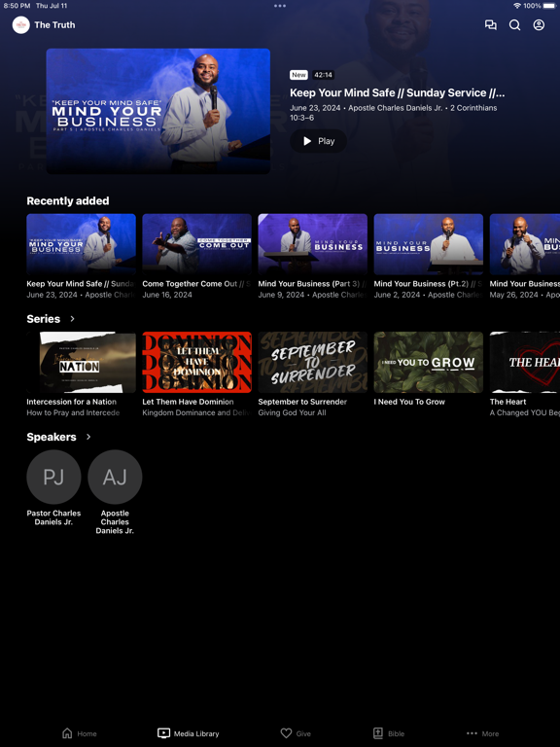Open the user profile icon
This screenshot has height=747, width=560.
[539, 24]
